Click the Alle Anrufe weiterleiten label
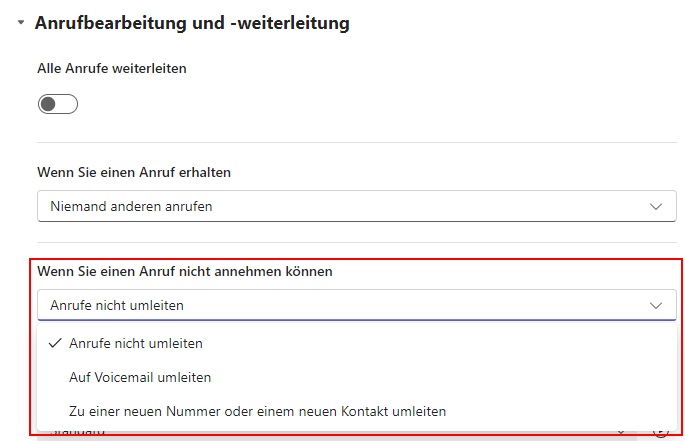This screenshot has height=441, width=685. [112, 69]
